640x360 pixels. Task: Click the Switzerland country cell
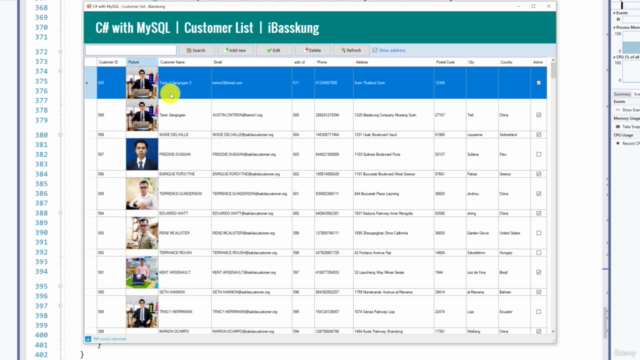tap(514, 135)
